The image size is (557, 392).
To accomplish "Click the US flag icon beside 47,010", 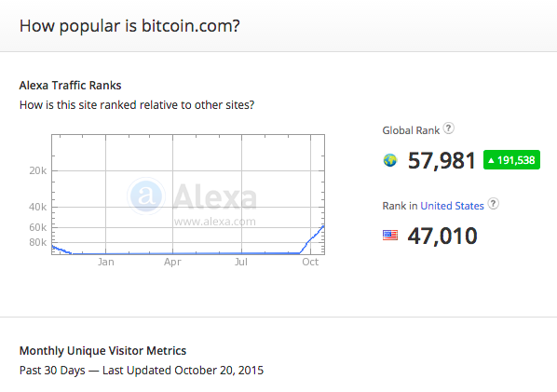I will click(390, 235).
